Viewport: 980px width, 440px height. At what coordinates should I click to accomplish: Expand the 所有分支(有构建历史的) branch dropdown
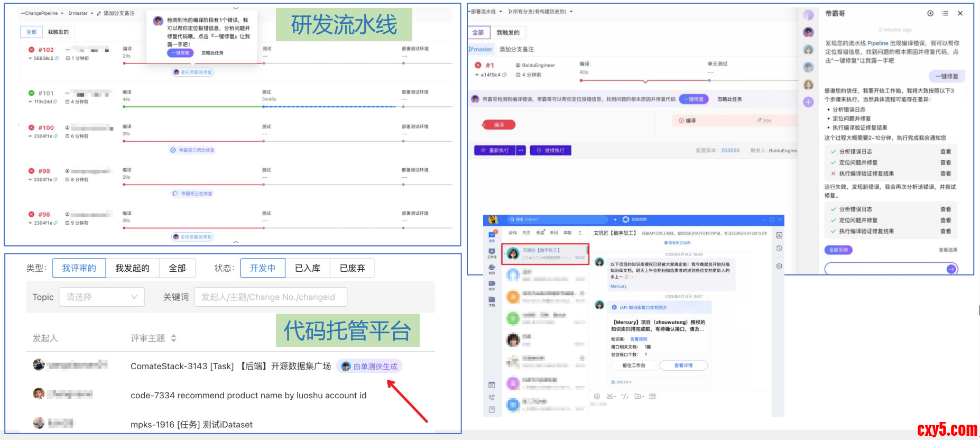[x=540, y=12]
